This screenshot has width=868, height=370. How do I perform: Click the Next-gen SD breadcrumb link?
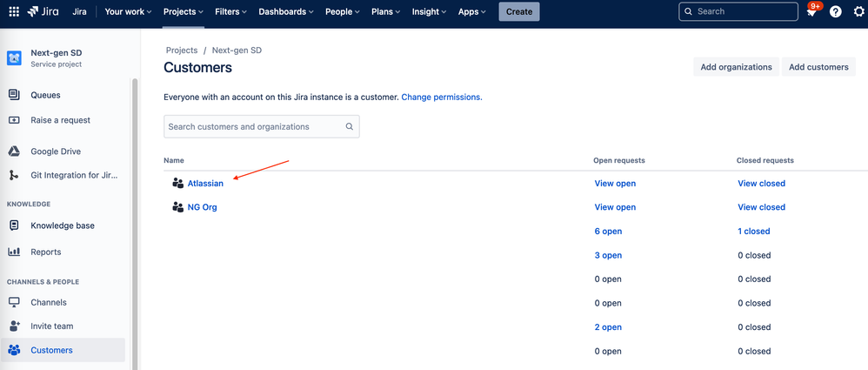click(237, 50)
